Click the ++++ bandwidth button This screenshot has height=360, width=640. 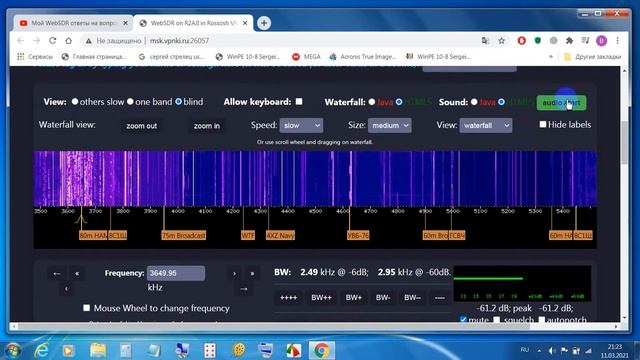288,298
